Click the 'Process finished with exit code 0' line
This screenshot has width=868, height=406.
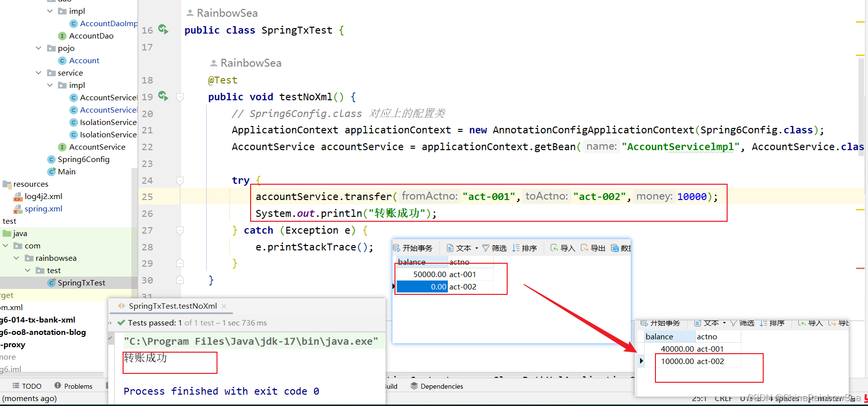click(221, 391)
